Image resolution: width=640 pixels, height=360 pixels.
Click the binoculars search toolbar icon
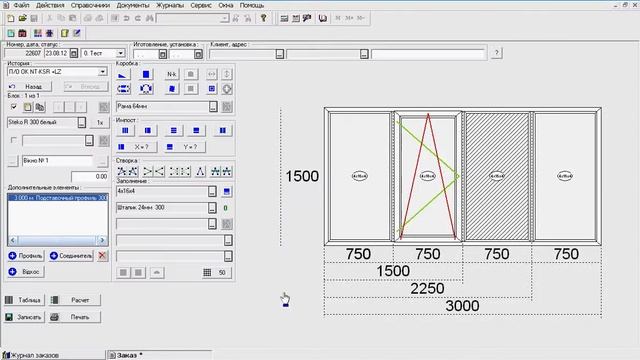pos(150,18)
